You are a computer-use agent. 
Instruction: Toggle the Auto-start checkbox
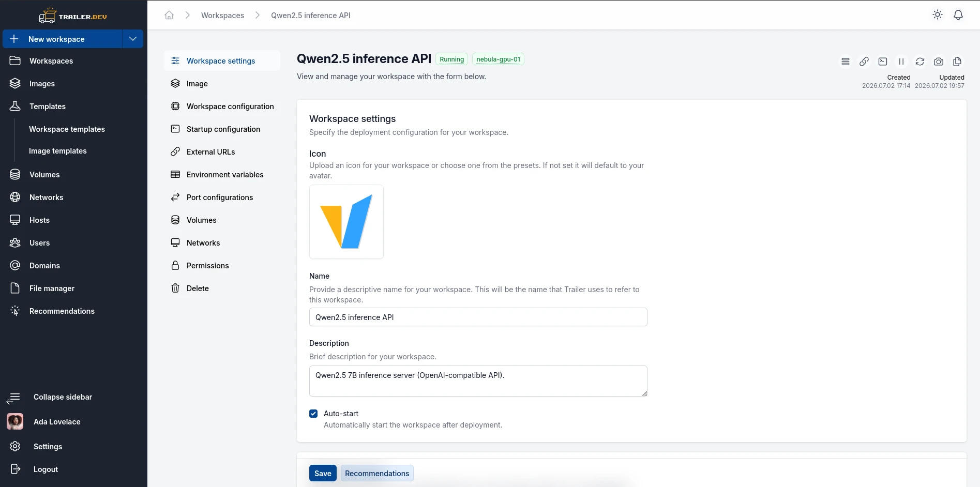click(x=313, y=414)
